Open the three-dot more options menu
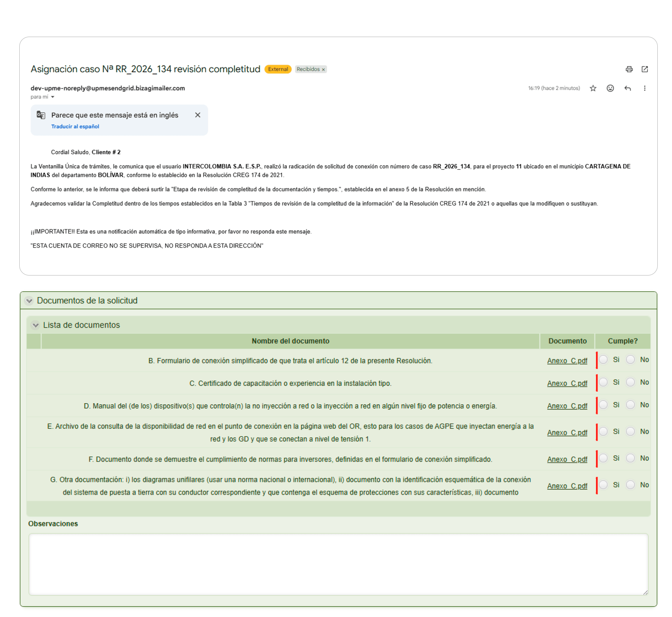 [644, 88]
